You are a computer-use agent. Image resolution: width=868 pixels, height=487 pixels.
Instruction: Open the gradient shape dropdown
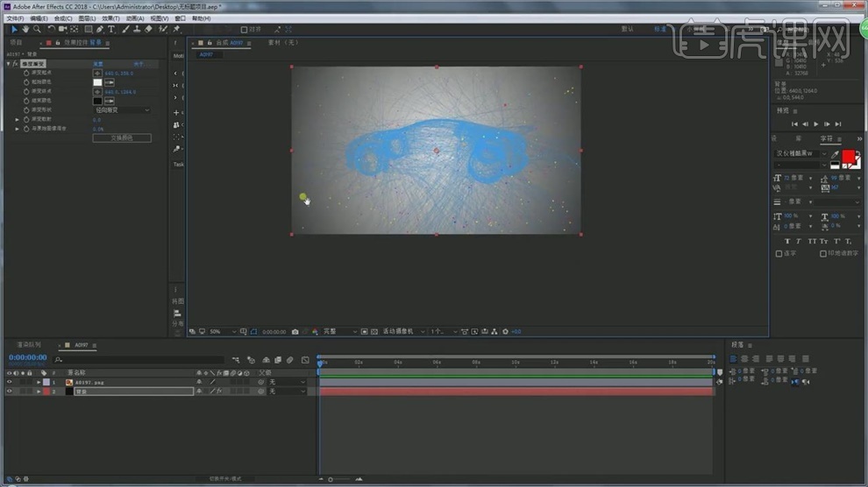coord(122,110)
